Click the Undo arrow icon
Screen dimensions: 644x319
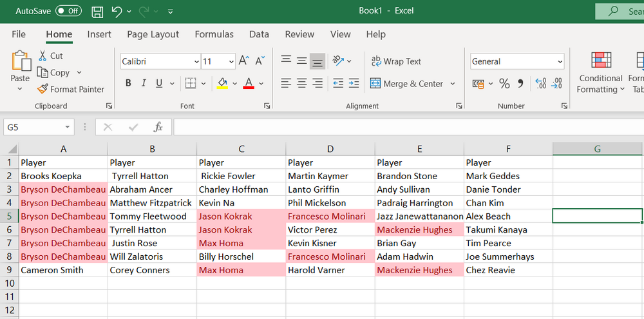[117, 12]
